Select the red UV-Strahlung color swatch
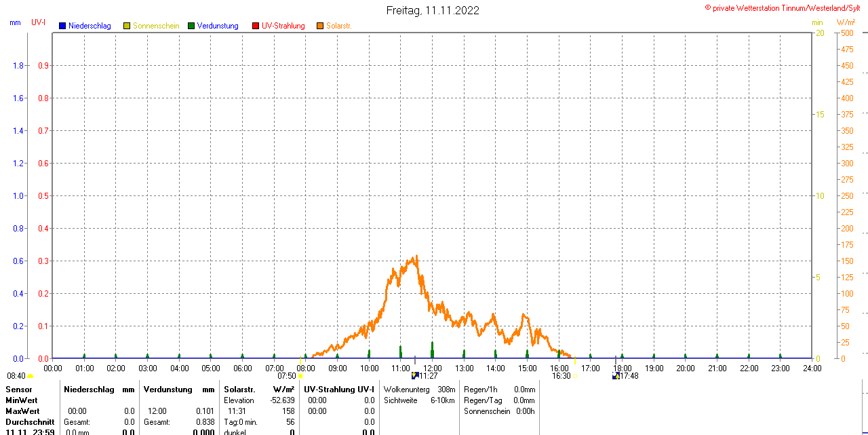Screen dimensions: 868x435 coord(256,26)
